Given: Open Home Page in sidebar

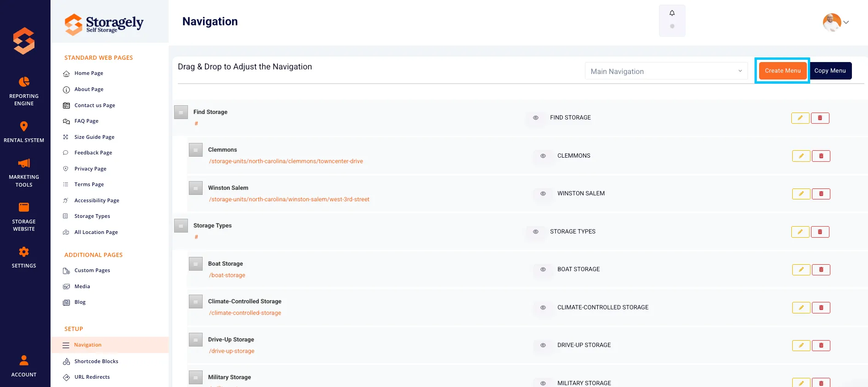Looking at the screenshot, I should coord(89,73).
